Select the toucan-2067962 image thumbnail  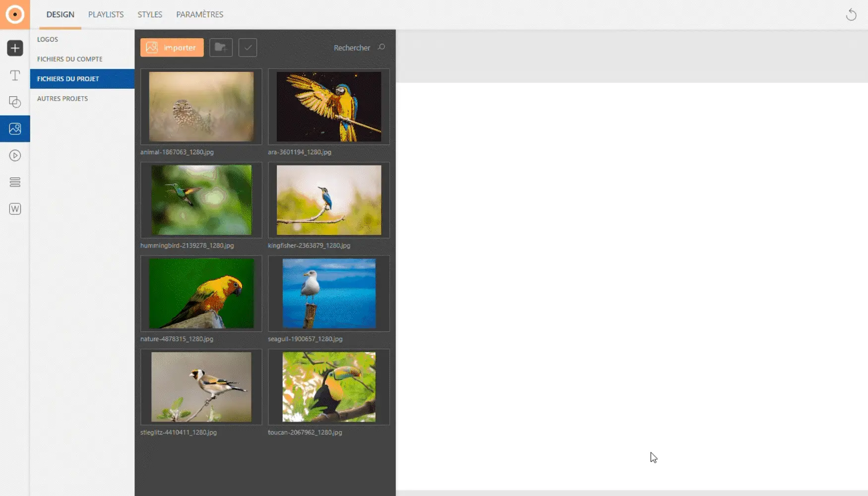pos(329,387)
